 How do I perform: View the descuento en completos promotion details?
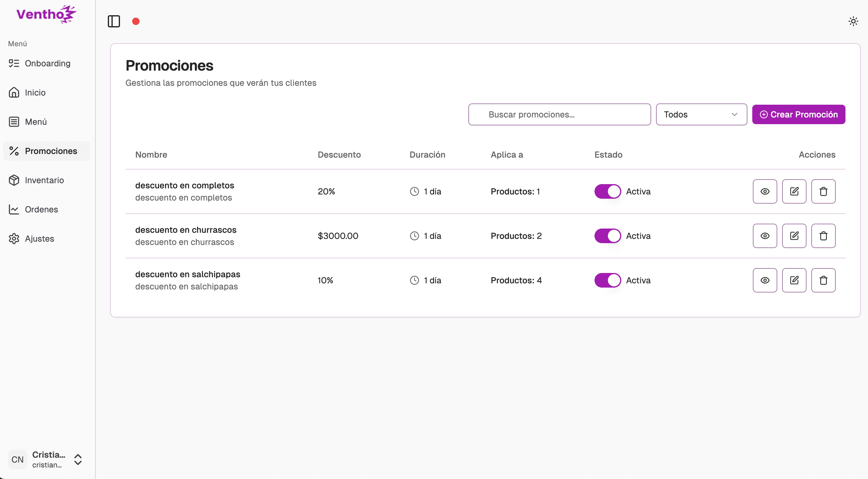[x=764, y=191]
